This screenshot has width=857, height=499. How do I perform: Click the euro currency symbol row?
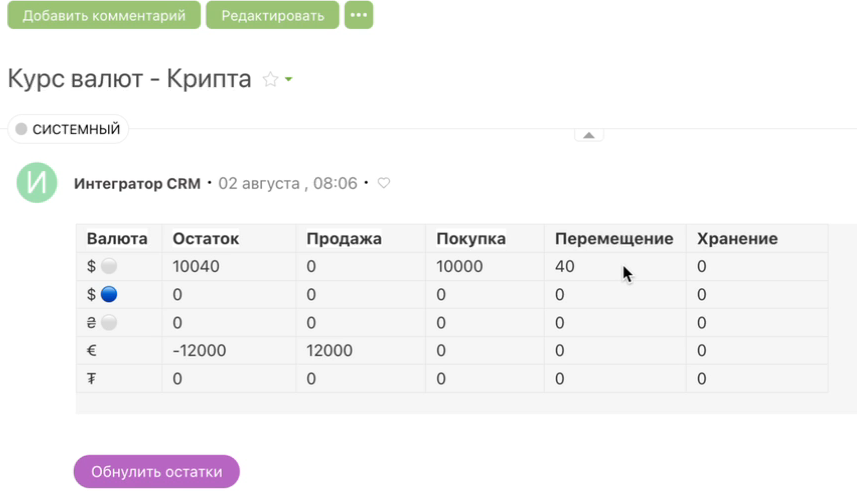[x=92, y=351]
